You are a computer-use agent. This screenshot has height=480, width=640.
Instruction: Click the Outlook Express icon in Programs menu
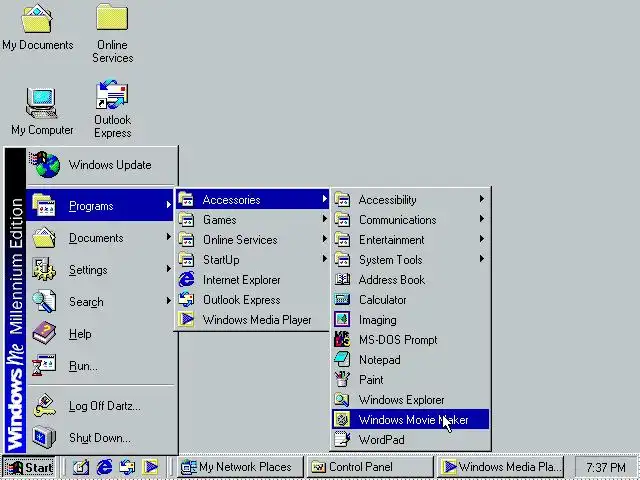point(187,299)
